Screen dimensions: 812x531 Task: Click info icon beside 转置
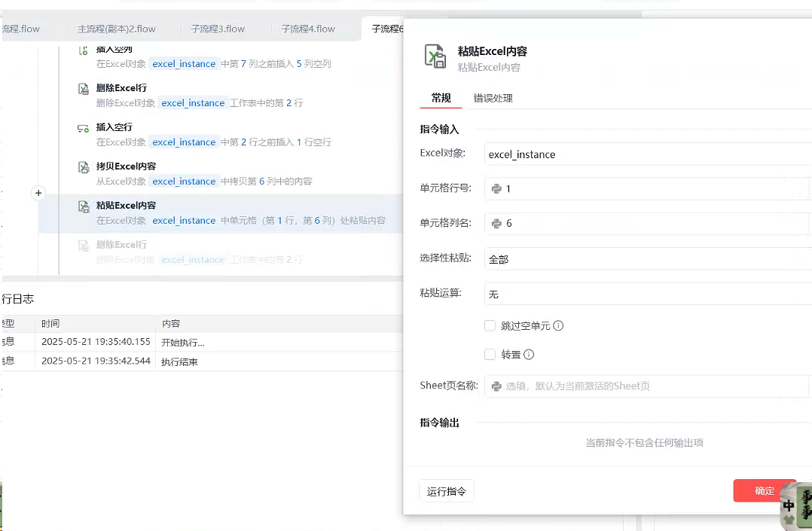click(x=529, y=355)
